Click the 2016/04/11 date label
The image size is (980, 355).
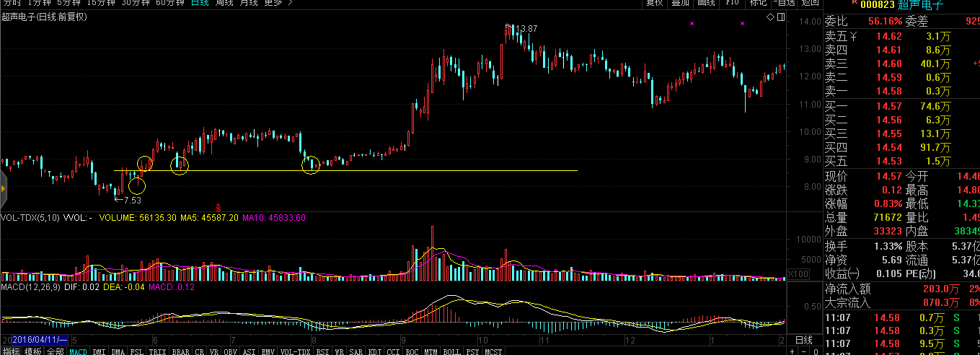click(40, 339)
